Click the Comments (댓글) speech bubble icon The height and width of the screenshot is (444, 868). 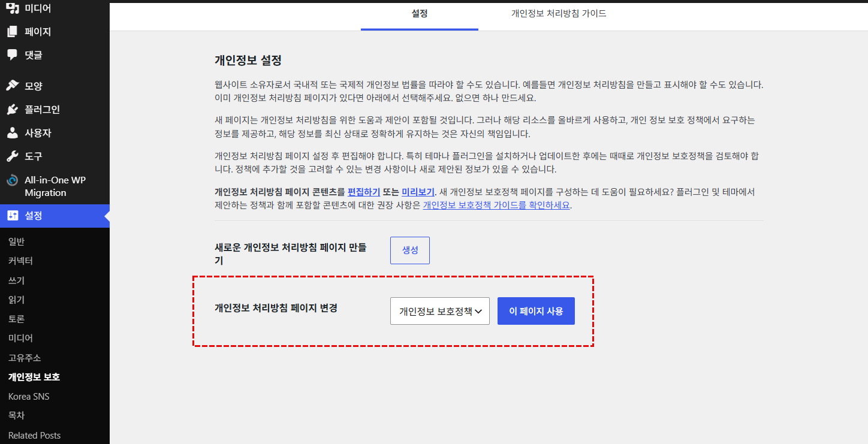pos(12,55)
